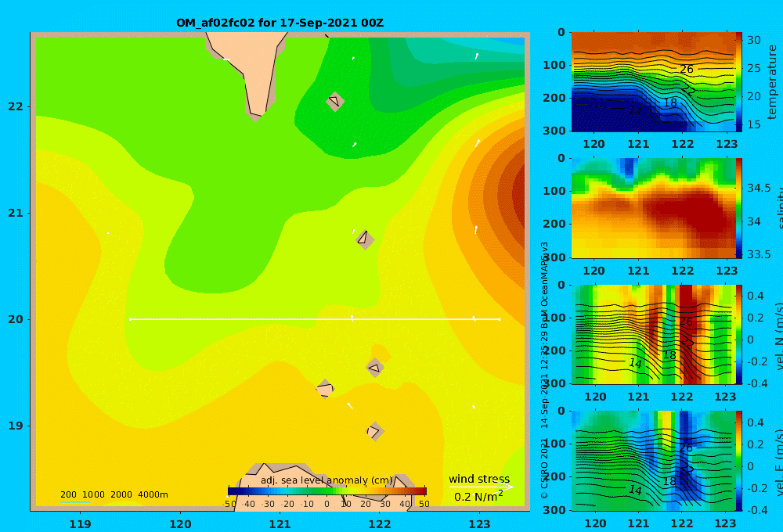The width and height of the screenshot is (783, 532).
Task: Select the island marker just below latitude 19
Action: coord(374,432)
